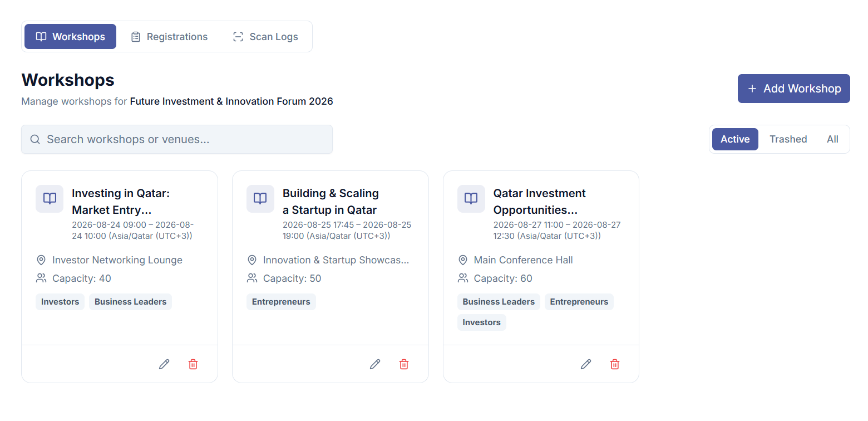Switch filter to All workshops
868x421 pixels.
coord(832,139)
